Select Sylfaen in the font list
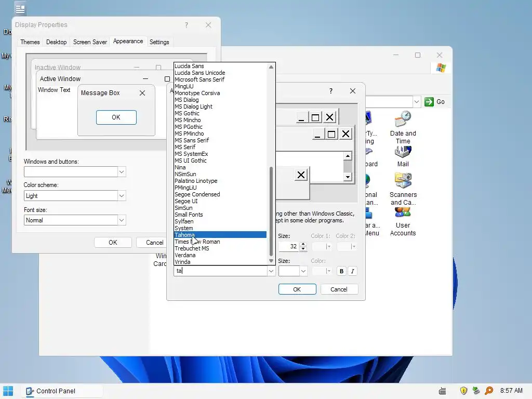 pyautogui.click(x=220, y=221)
